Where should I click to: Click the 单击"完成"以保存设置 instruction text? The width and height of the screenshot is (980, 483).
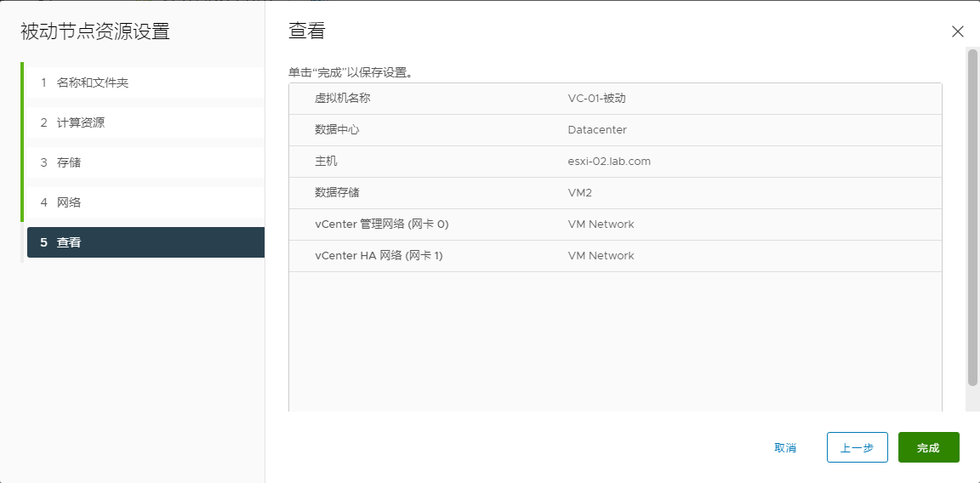click(350, 72)
